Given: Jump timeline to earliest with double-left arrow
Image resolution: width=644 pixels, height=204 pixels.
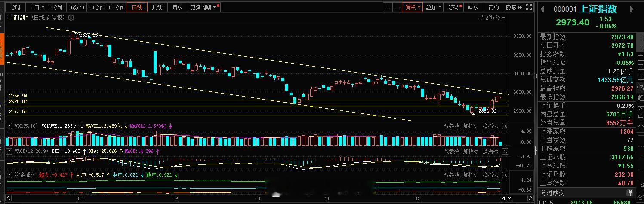Looking at the screenshot, I should [9, 198].
